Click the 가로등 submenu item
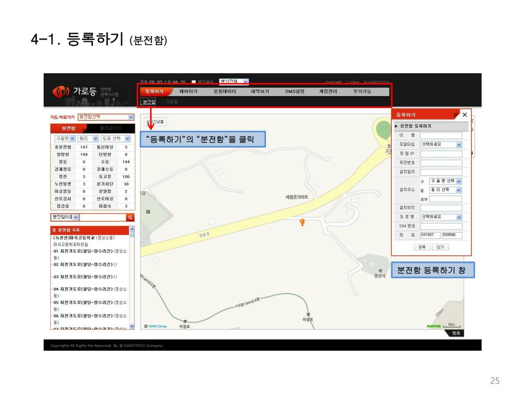This screenshot has width=532, height=399. 170,102
